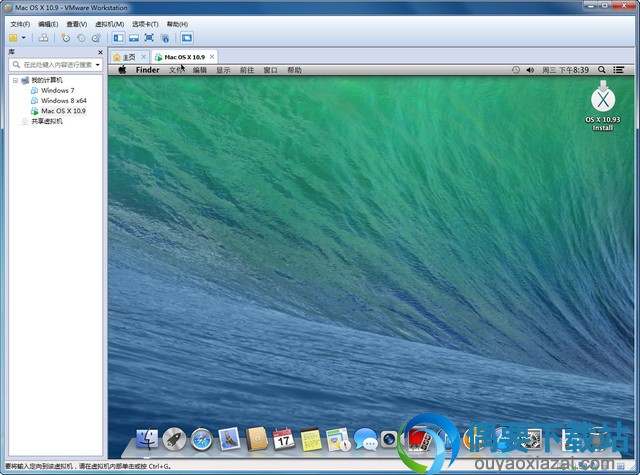This screenshot has height=475, width=640.
Task: Open the FaceTime camera icon in Dock
Action: 389,439
